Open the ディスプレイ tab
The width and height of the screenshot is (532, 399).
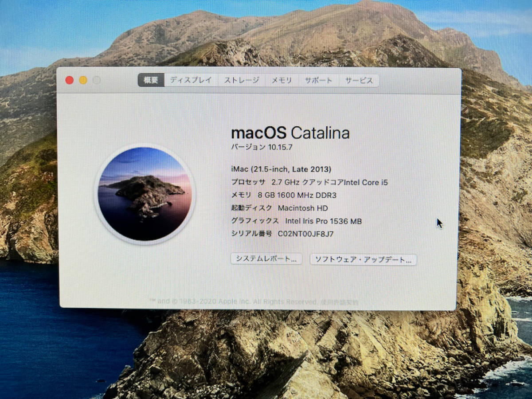tap(191, 80)
